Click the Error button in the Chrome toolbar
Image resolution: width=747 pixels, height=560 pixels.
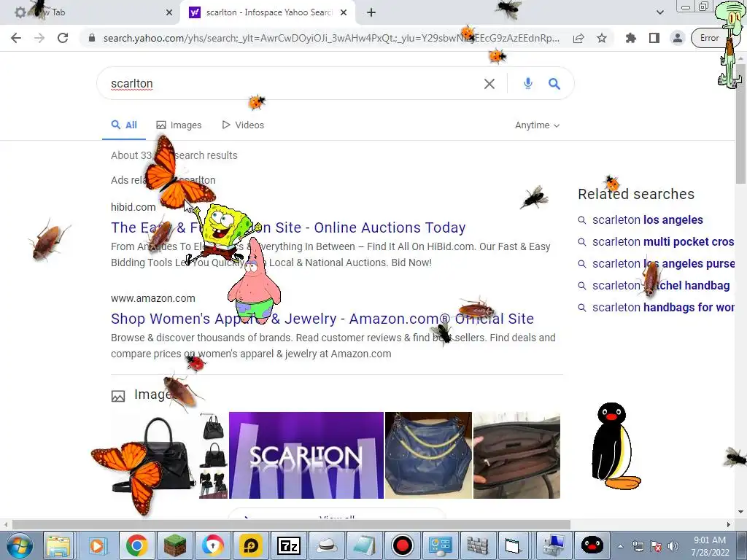point(710,38)
